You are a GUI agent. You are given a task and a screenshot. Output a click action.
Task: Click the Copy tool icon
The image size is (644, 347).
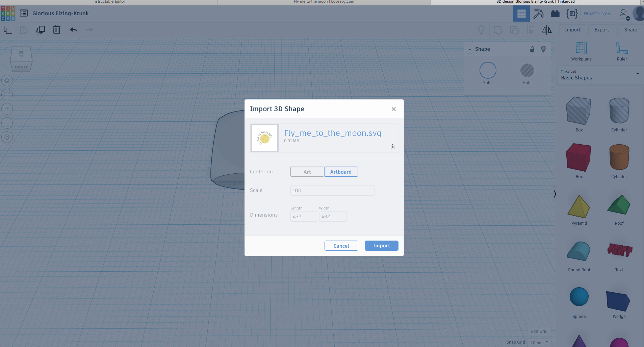[x=8, y=30]
